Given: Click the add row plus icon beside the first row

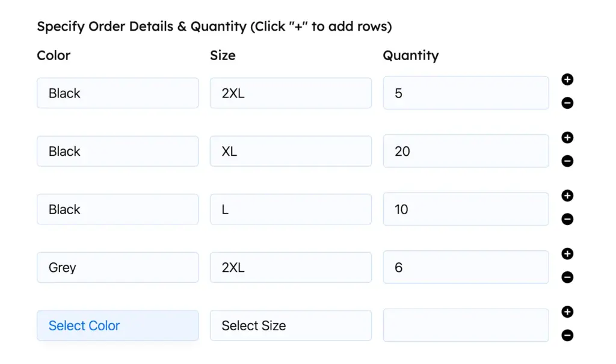Looking at the screenshot, I should point(566,79).
